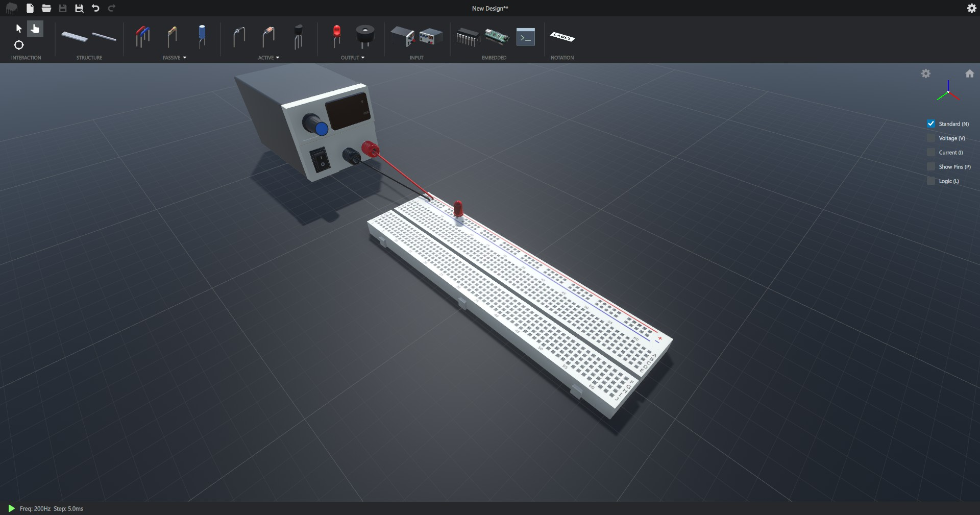Enable the Show Pins (P) checkbox
This screenshot has height=515, width=980.
point(931,167)
